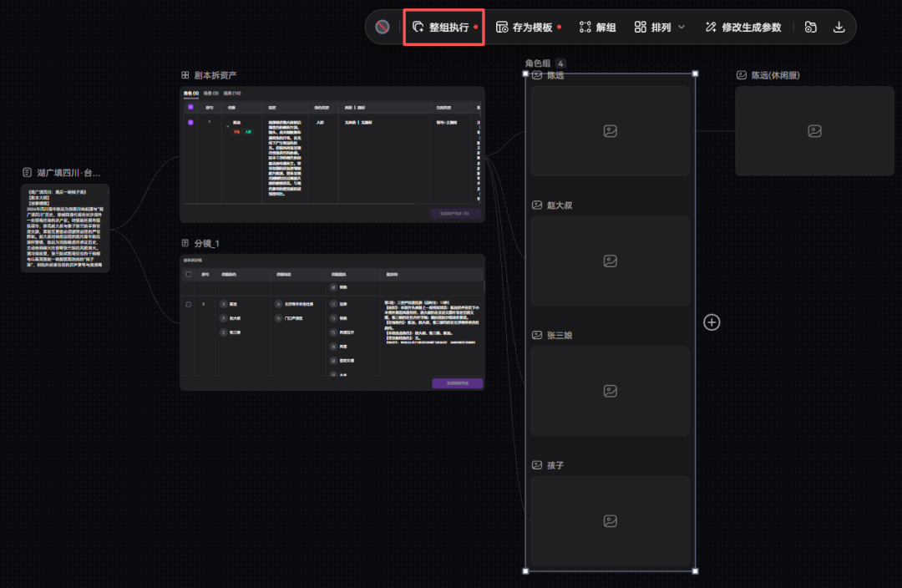Switch to the 道具 tab in 剧本拆资产
902x588 pixels.
coord(232,94)
